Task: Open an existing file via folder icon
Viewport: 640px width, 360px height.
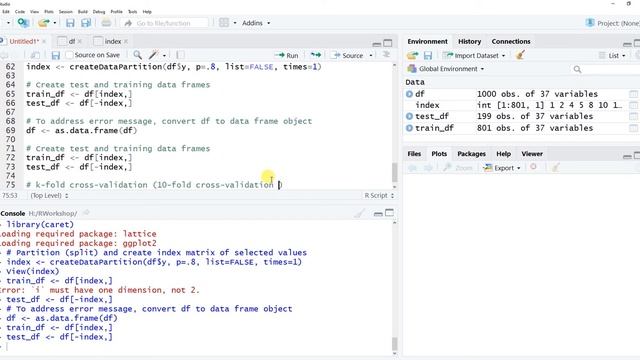Action: tap(43, 23)
